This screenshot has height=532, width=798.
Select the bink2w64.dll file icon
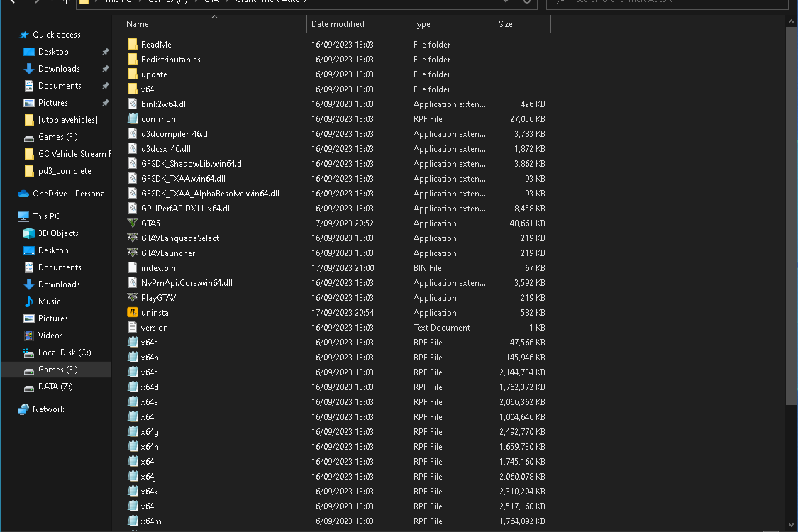133,104
